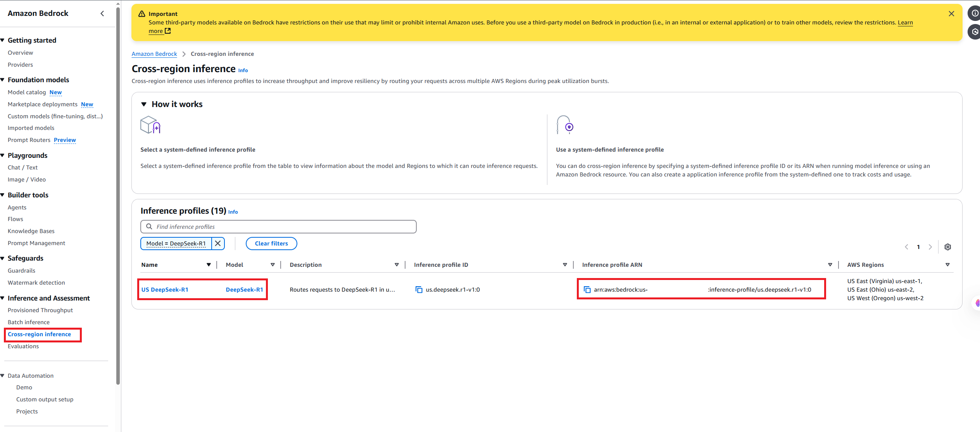Open Knowledge Bases in sidebar

point(31,231)
